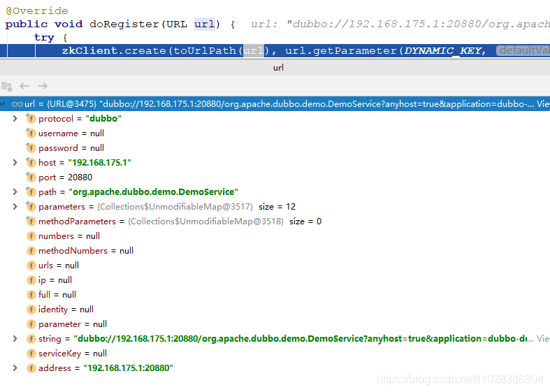Click the "192.168.175.1" host value
550x392 pixels.
click(x=100, y=163)
